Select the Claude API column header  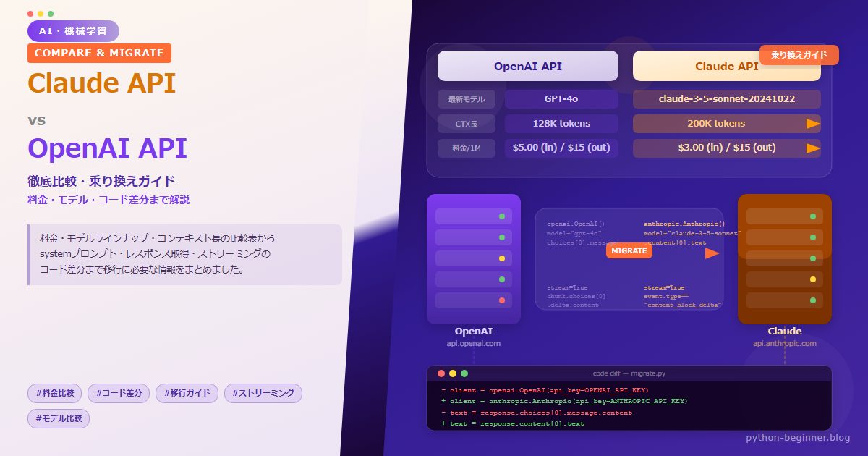727,66
